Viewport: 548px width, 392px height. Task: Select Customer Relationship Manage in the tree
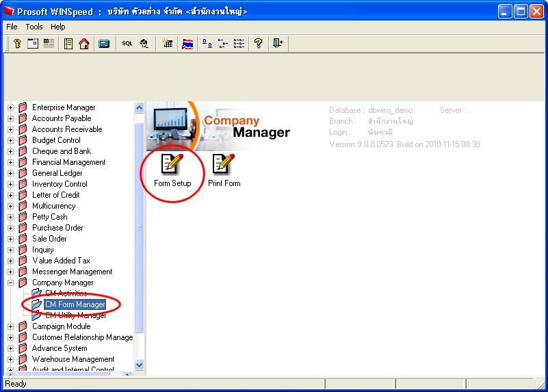pyautogui.click(x=83, y=337)
